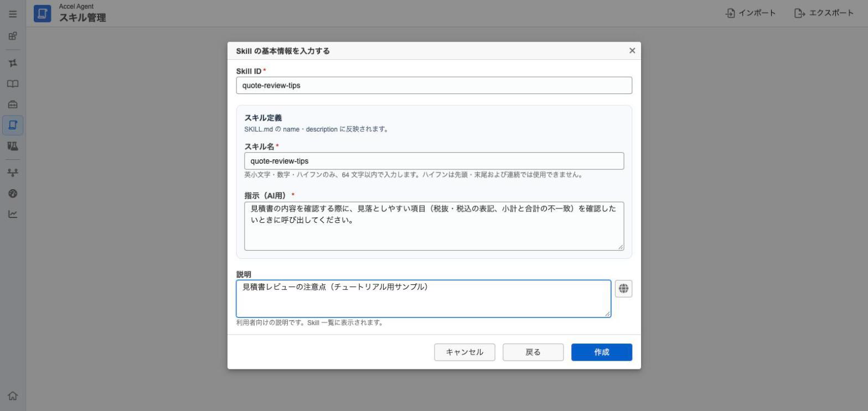
Task: Click the Skill ID field label
Action: 249,71
